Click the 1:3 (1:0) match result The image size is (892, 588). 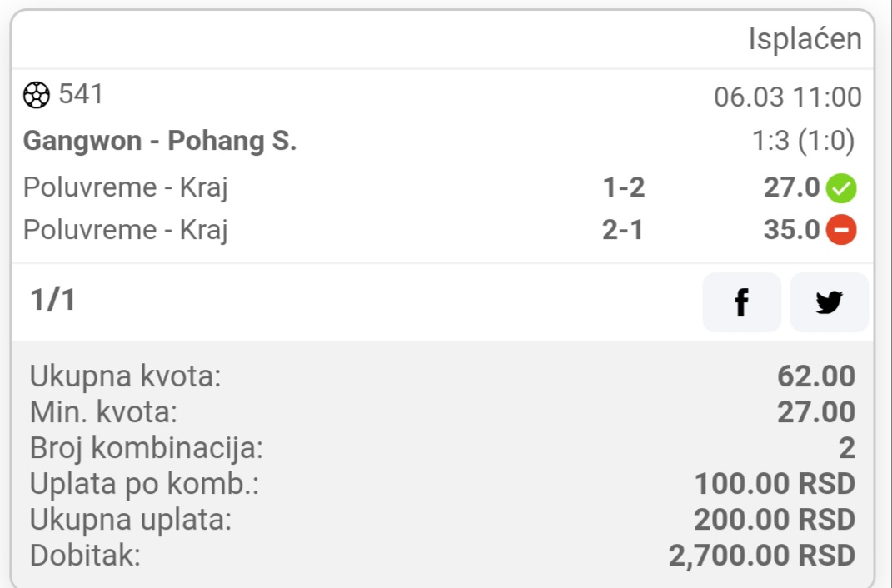803,141
